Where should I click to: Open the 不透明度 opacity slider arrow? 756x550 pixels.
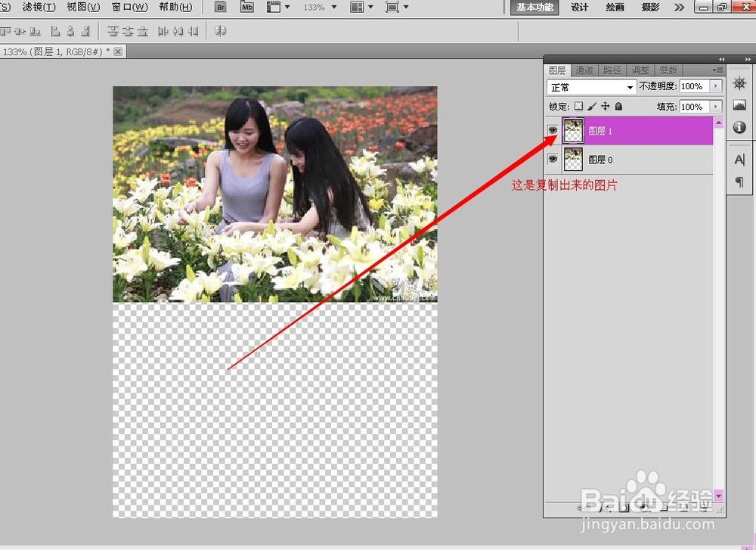(x=716, y=86)
